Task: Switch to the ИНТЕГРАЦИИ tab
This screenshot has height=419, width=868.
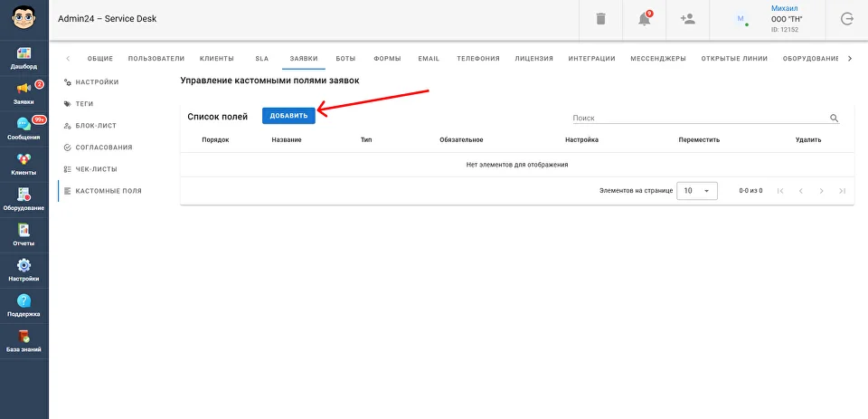Action: tap(591, 58)
